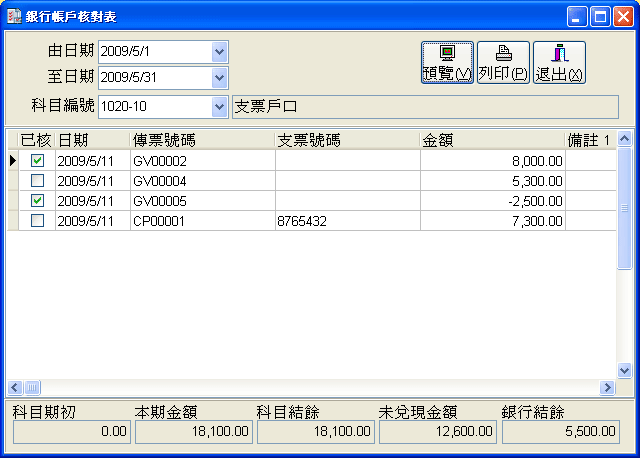
Task: Click the horizontal scrollbar right arrow
Action: click(x=607, y=387)
